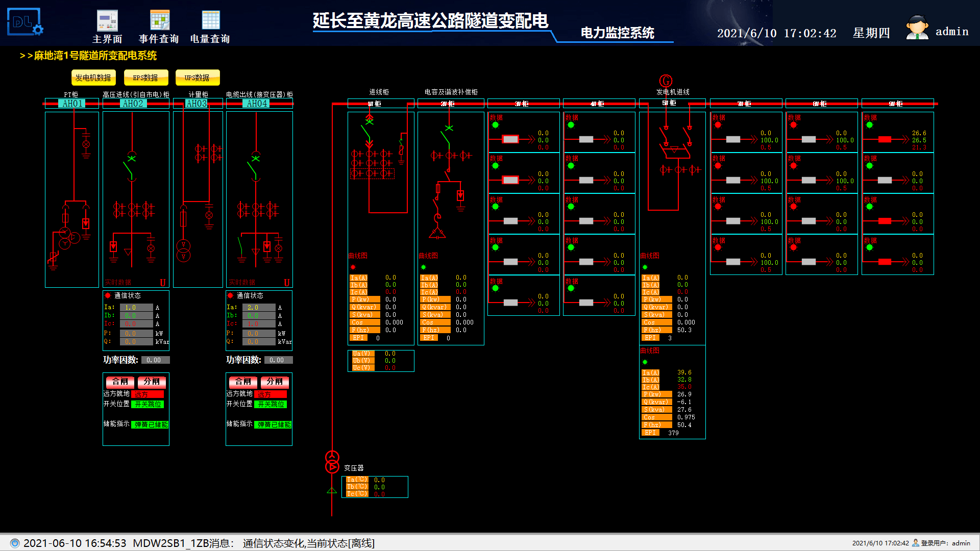
Task: Open 曲线图 curve chart in 1# cabinet
Action: coord(358,256)
